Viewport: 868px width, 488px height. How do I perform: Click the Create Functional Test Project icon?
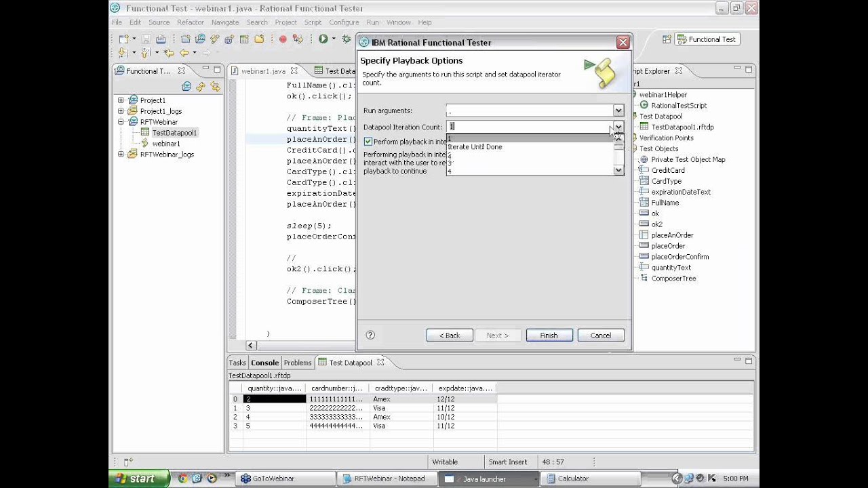185,39
